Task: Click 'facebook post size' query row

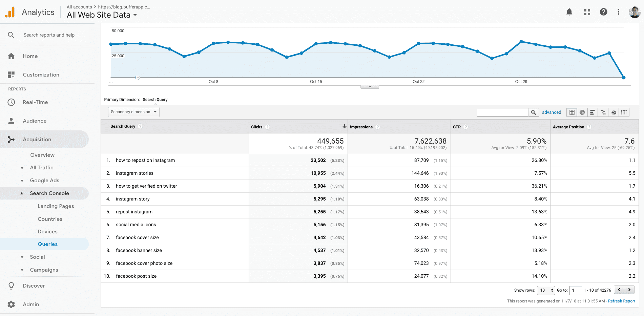Action: point(136,276)
